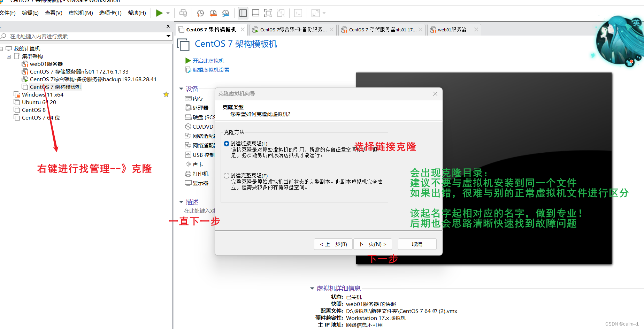Click the stretch guest display icon
Image resolution: width=644 pixels, height=329 pixels.
point(315,13)
